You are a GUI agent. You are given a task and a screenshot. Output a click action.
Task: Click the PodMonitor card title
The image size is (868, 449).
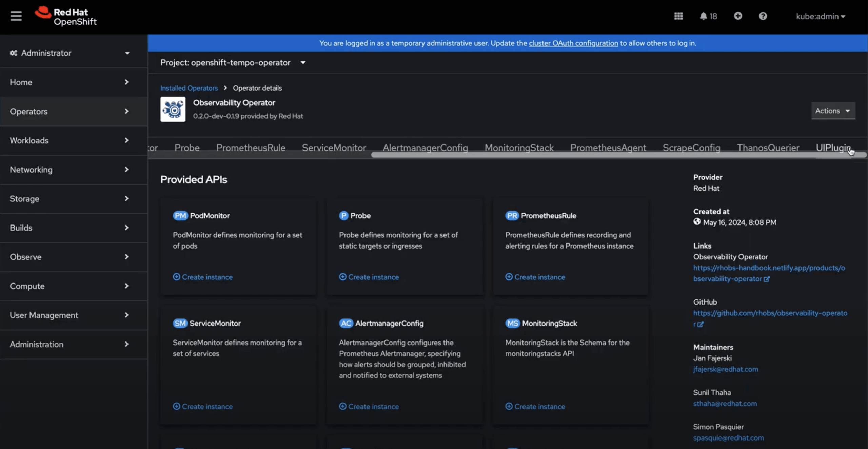[x=210, y=216]
